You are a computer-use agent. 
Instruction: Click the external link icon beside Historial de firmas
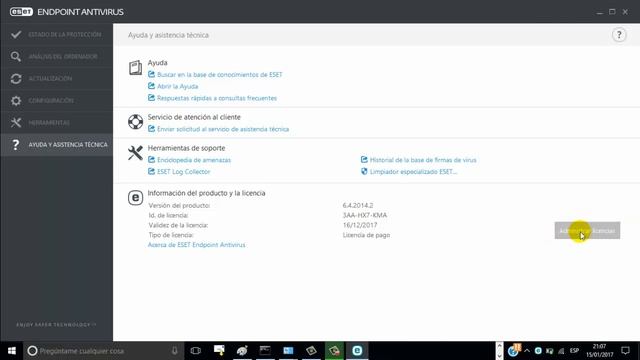point(364,160)
